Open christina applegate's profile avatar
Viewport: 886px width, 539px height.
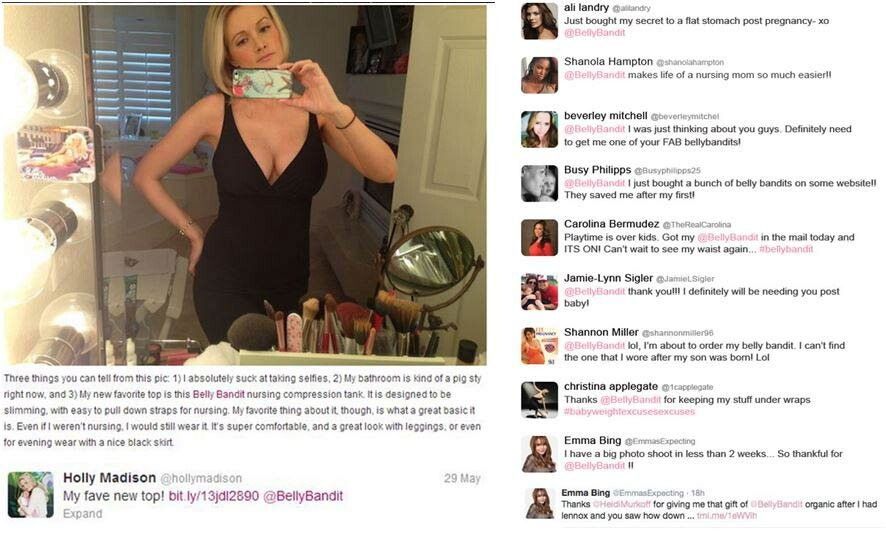tap(539, 400)
